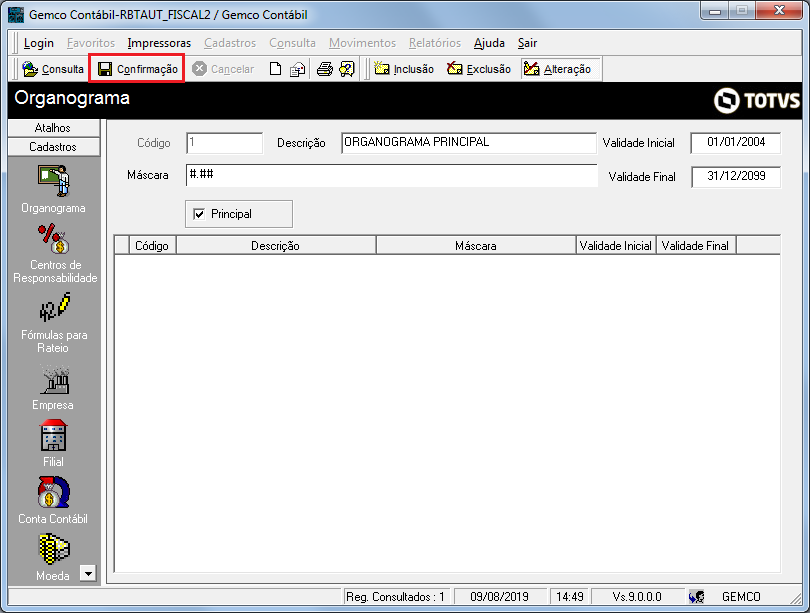Click the Validade Inicial date field
Image resolution: width=812 pixels, height=613 pixels.
click(x=736, y=143)
